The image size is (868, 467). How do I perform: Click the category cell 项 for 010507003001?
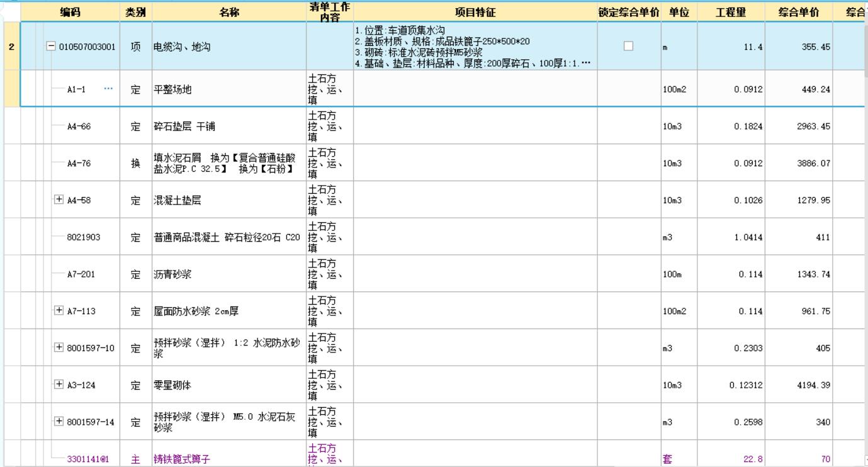tap(135, 47)
